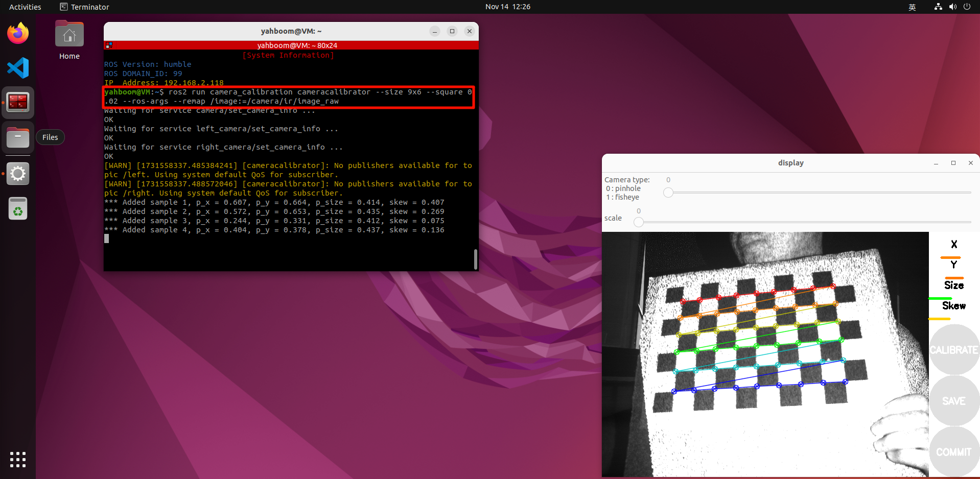Open Firefox from the dock
980x479 pixels.
tap(18, 33)
